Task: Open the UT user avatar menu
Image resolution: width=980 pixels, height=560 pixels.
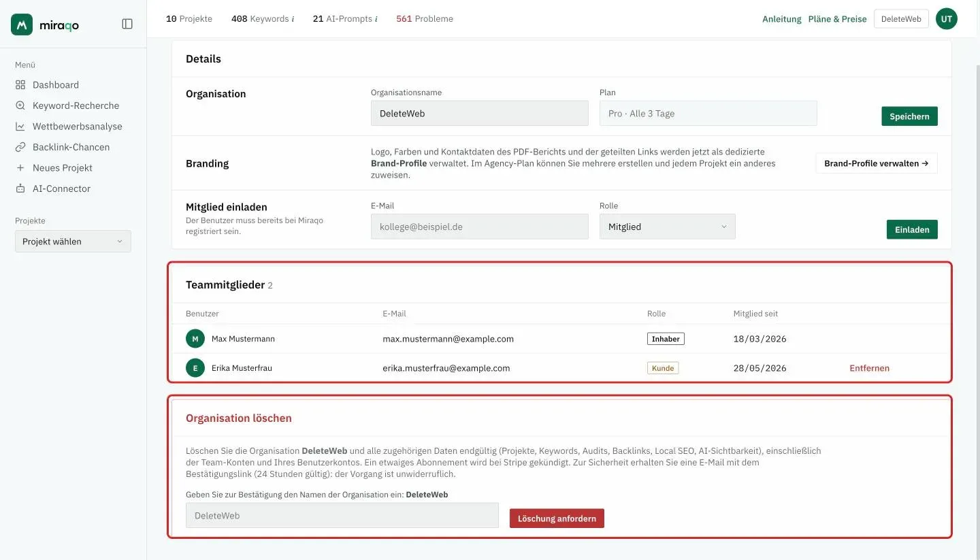Action: point(947,19)
